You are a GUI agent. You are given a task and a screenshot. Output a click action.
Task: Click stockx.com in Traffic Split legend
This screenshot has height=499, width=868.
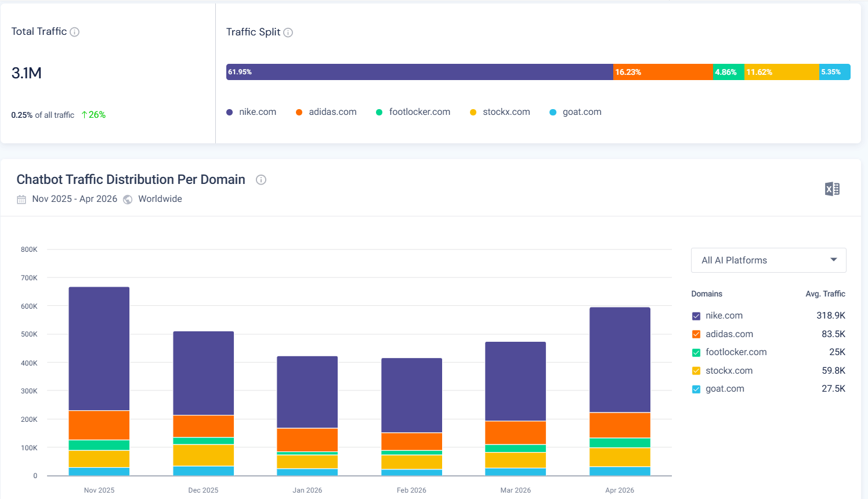click(500, 112)
